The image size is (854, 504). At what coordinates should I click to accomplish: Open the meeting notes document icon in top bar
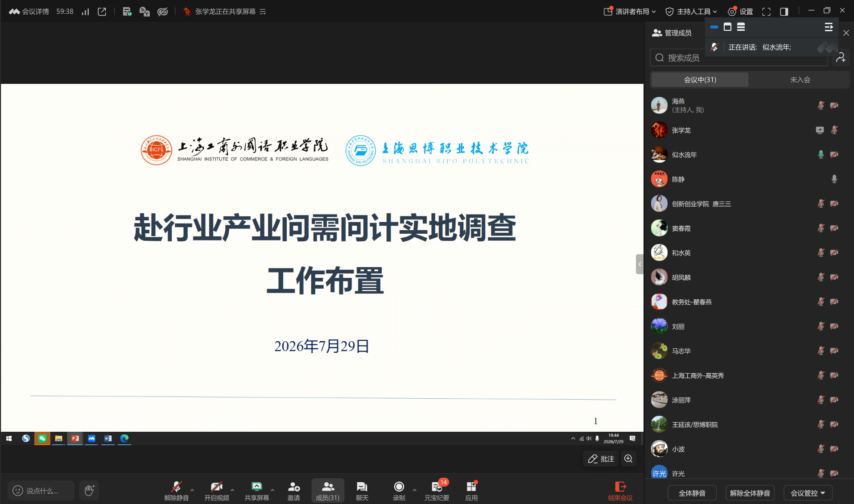coord(127,12)
